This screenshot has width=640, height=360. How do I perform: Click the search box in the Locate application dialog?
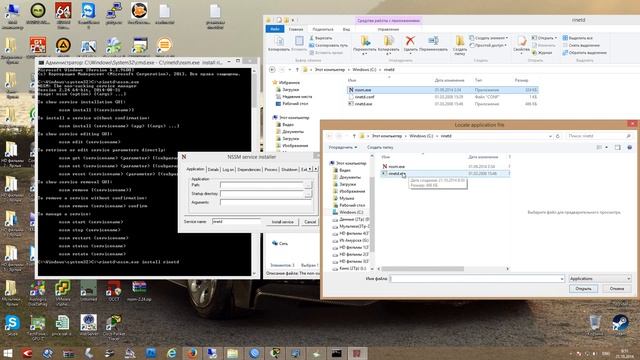(x=599, y=136)
